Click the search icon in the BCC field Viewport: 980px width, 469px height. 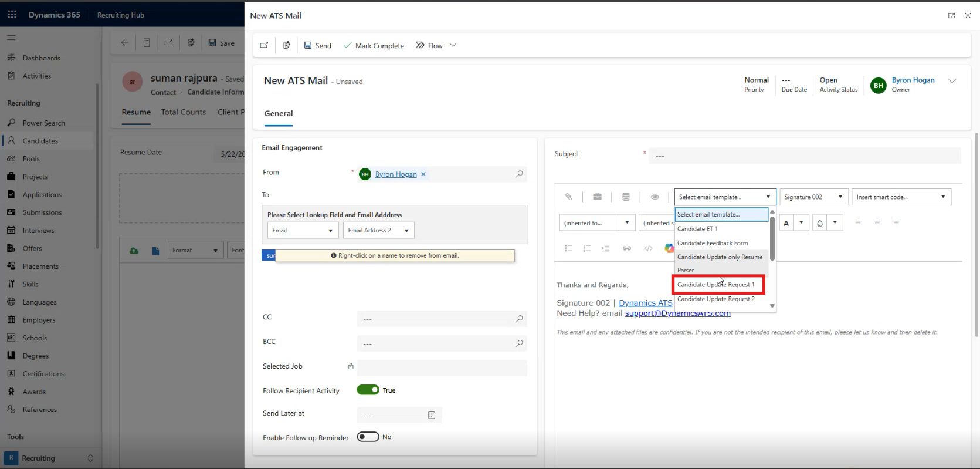click(x=519, y=343)
